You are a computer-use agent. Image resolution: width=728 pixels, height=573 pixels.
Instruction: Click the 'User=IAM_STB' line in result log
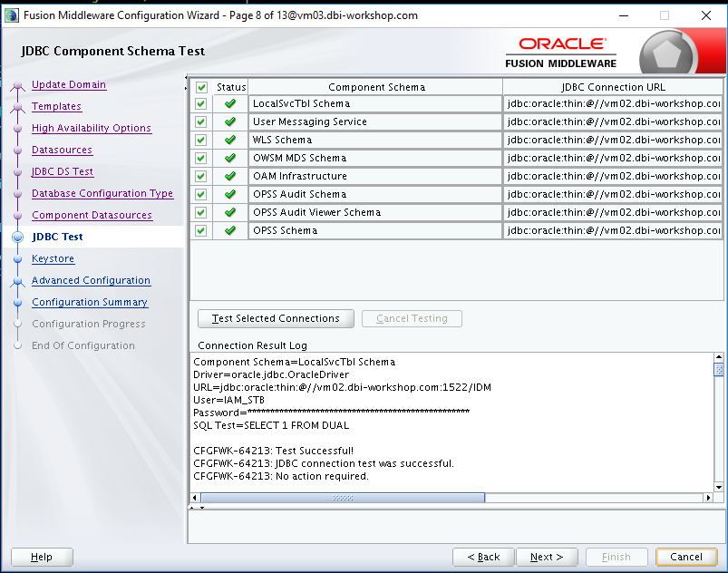[228, 400]
